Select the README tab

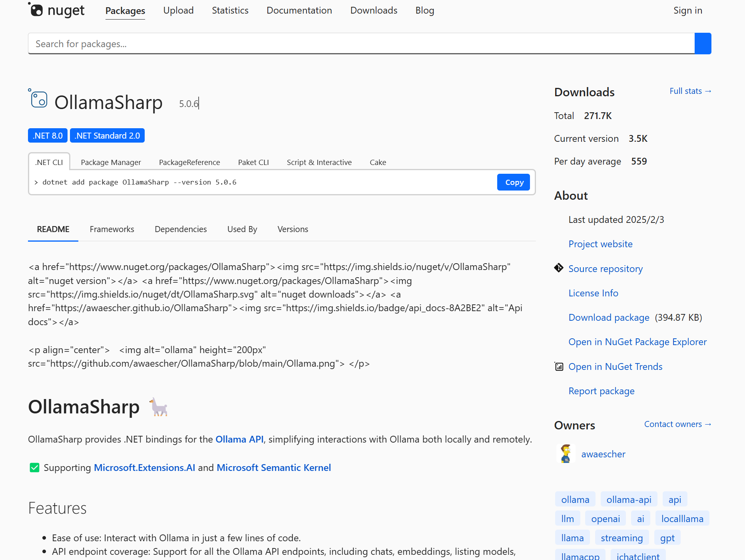click(53, 229)
